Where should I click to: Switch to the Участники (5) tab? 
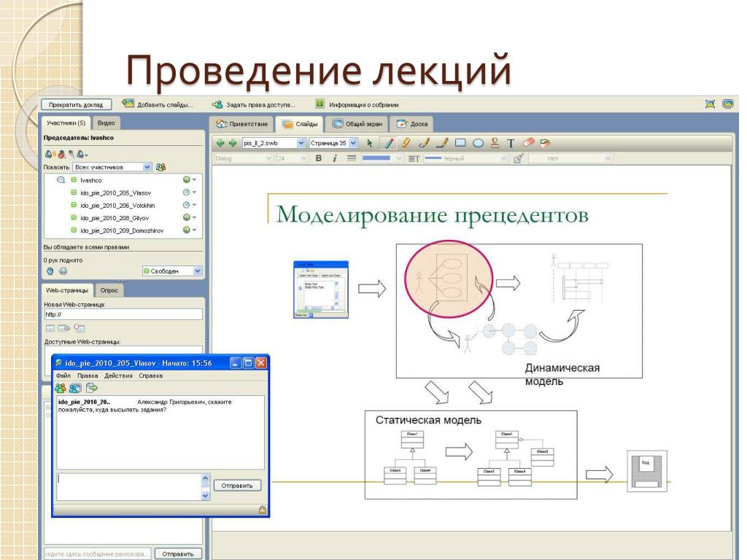[x=66, y=122]
